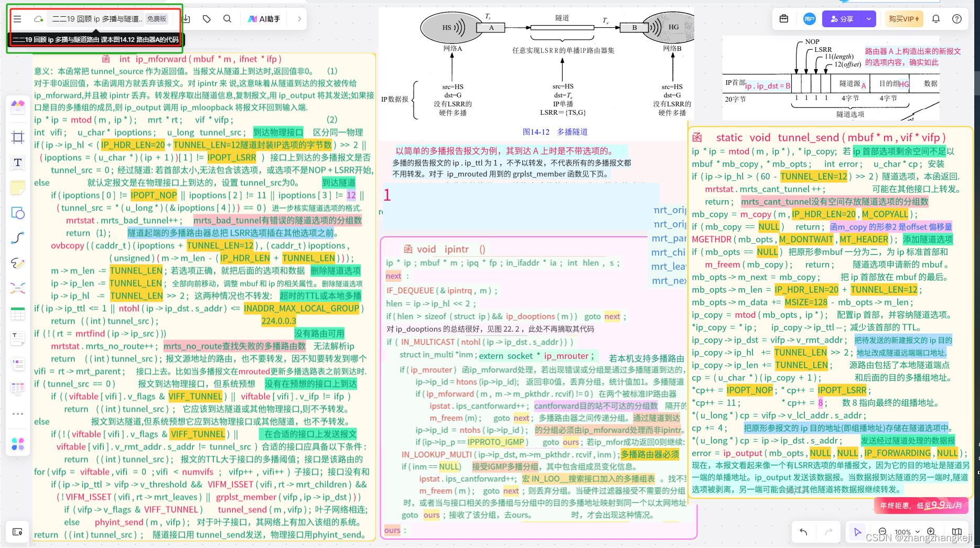Click the 免费版 badge
The height and width of the screenshot is (548, 980).
[157, 19]
